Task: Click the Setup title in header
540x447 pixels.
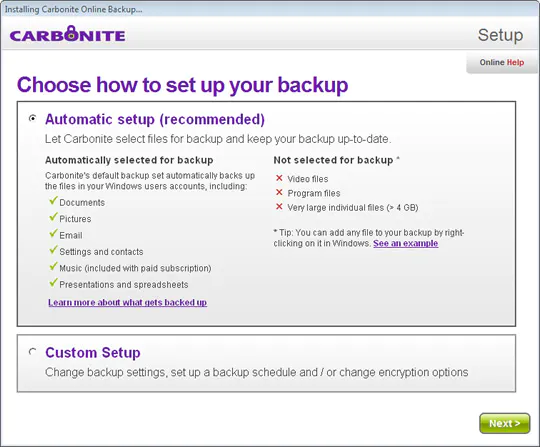Action: (500, 35)
